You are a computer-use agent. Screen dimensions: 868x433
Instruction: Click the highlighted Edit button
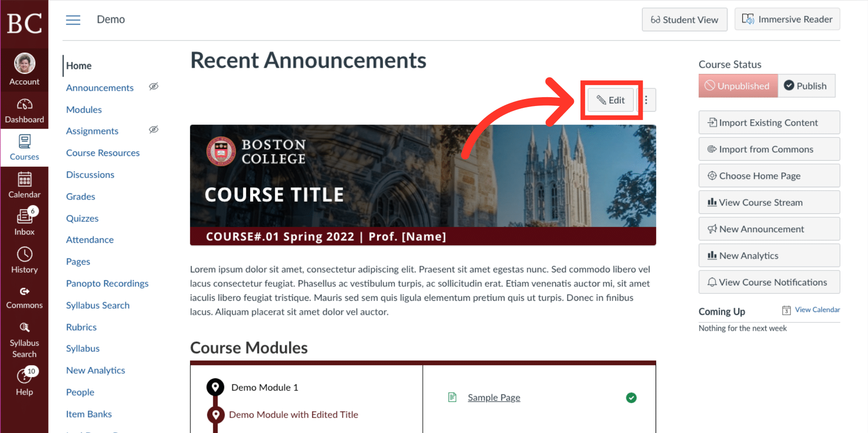pos(611,99)
